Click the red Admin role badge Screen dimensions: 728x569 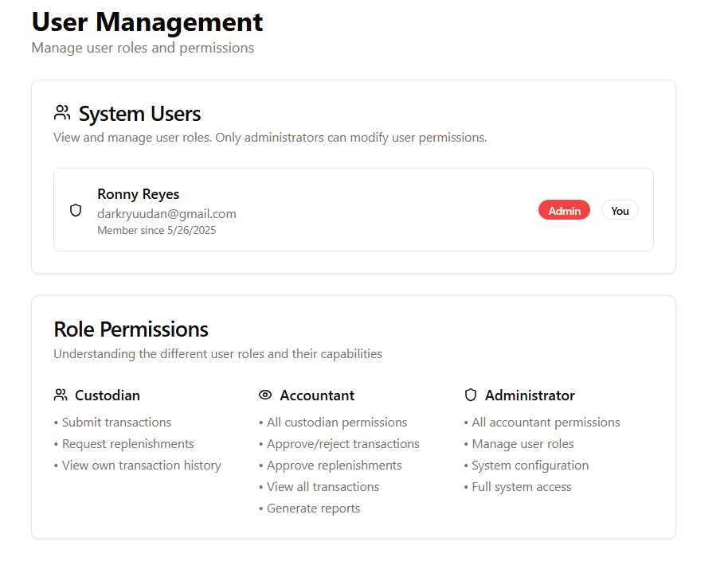tap(564, 210)
